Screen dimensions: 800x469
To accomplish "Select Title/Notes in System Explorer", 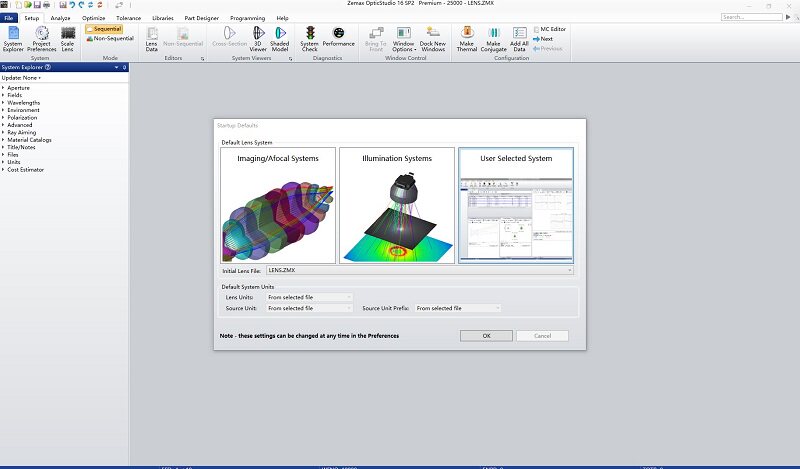I will 21,147.
